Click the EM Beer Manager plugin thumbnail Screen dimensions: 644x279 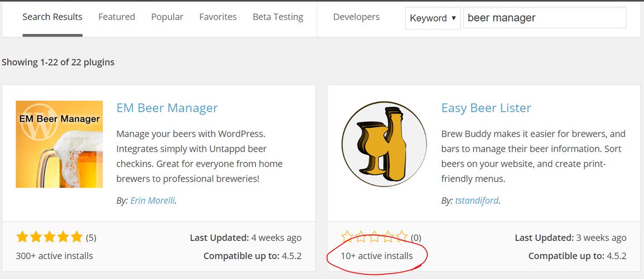pyautogui.click(x=59, y=144)
